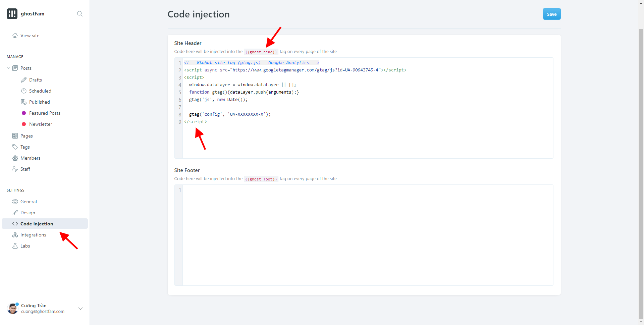Click the {{ghost_head}} tag label

pos(261,52)
